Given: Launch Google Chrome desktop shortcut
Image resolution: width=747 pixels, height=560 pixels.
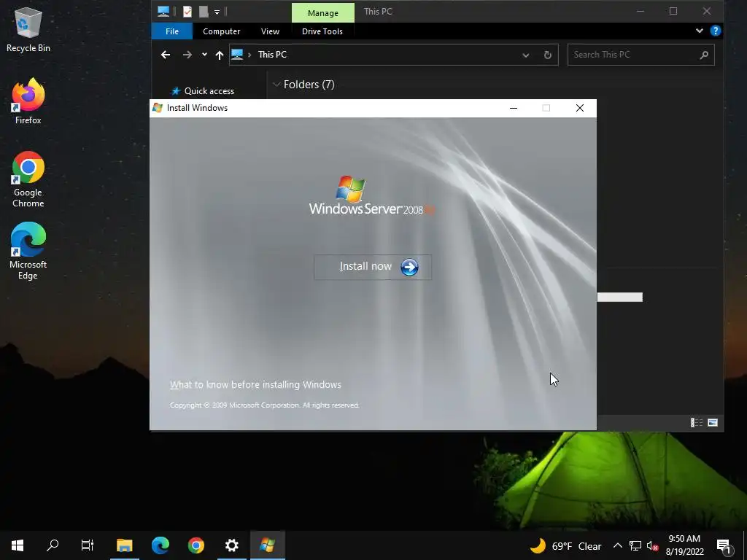Looking at the screenshot, I should point(28,179).
